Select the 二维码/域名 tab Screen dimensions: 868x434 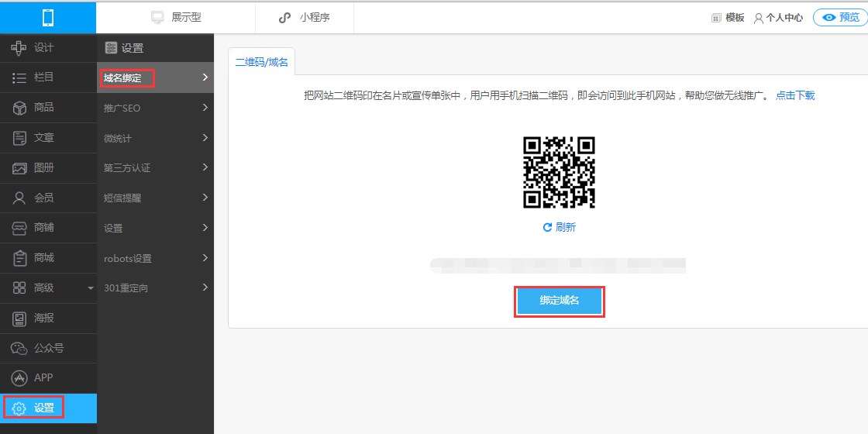[x=262, y=61]
